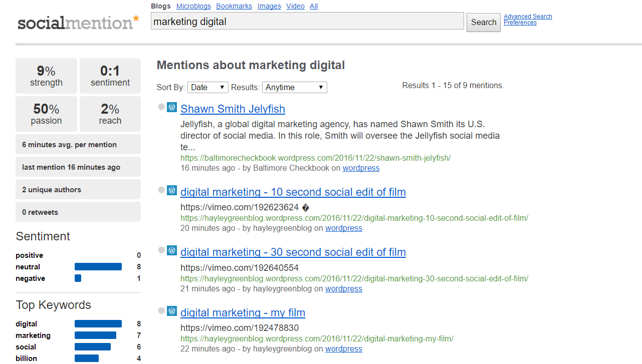Open Preferences link
This screenshot has width=642, height=364.
coord(520,23)
